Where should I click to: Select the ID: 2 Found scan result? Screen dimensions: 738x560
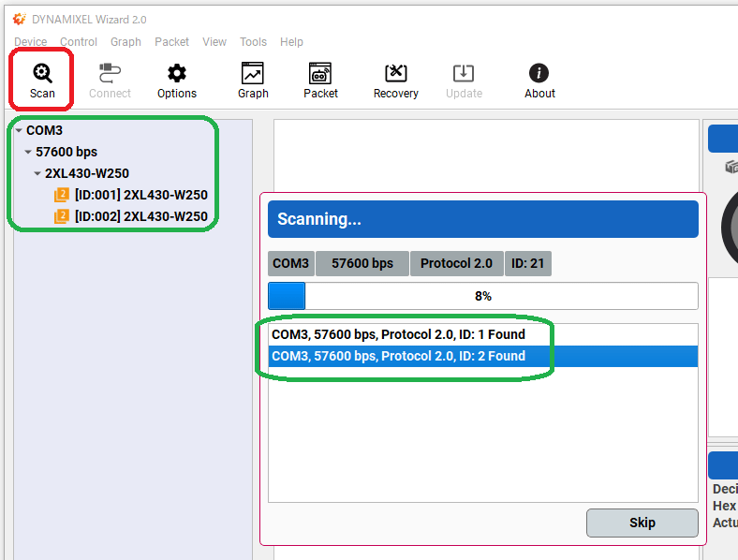click(x=398, y=356)
